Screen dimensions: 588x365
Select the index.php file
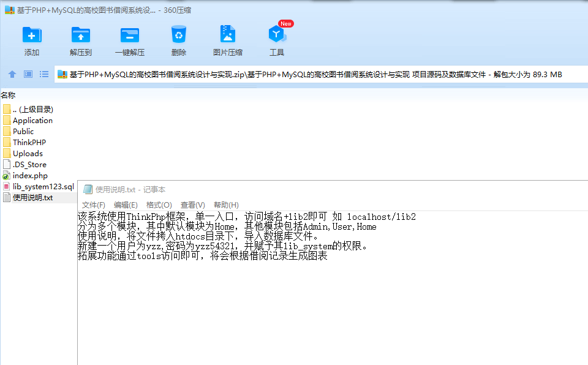pyautogui.click(x=25, y=175)
